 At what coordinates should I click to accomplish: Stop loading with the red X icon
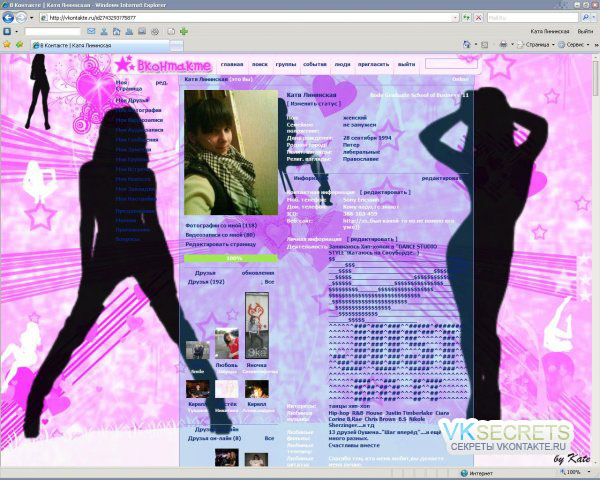pos(478,18)
